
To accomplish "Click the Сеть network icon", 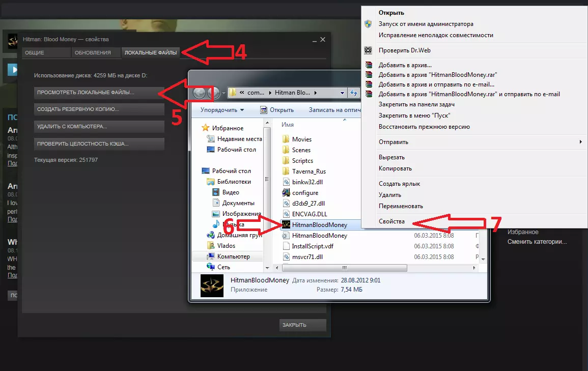I will click(x=210, y=267).
